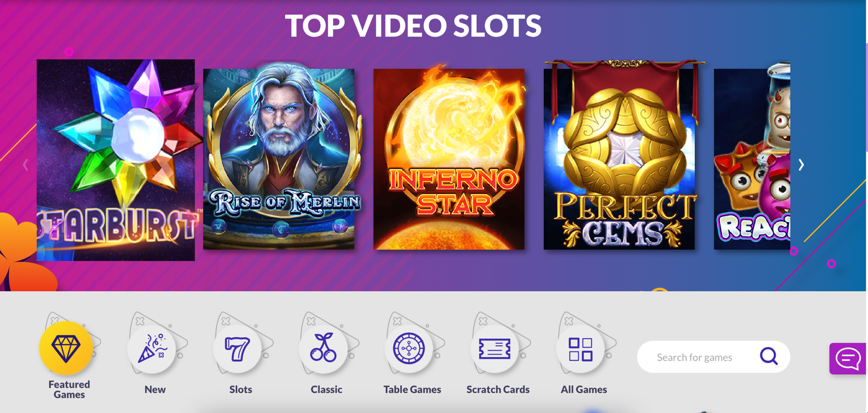
Task: Select the Featured Games diamond icon
Action: (x=66, y=348)
